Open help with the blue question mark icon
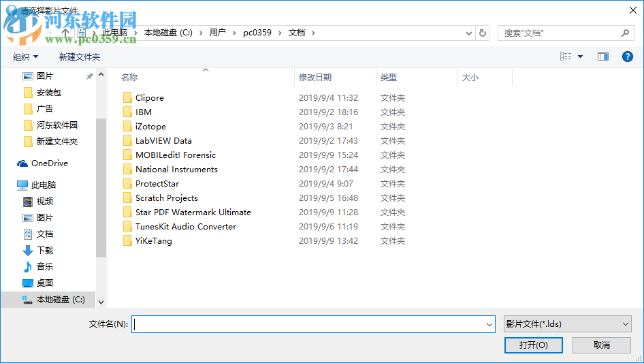Image resolution: width=644 pixels, height=363 pixels. coord(627,57)
